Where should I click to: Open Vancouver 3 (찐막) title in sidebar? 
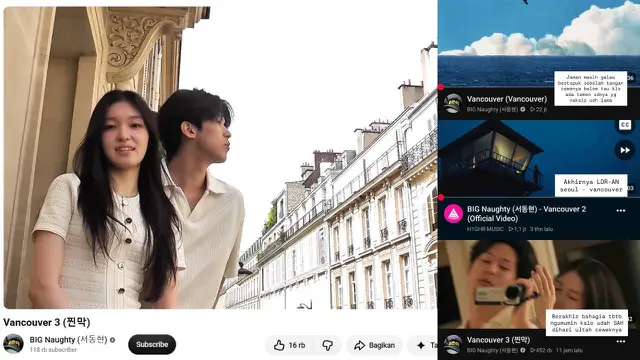coord(498,340)
